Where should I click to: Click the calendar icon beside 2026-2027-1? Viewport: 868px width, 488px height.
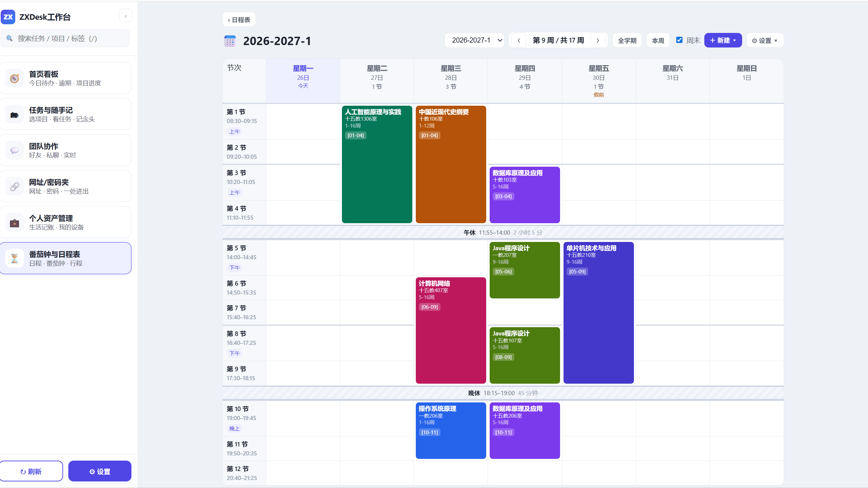(230, 41)
